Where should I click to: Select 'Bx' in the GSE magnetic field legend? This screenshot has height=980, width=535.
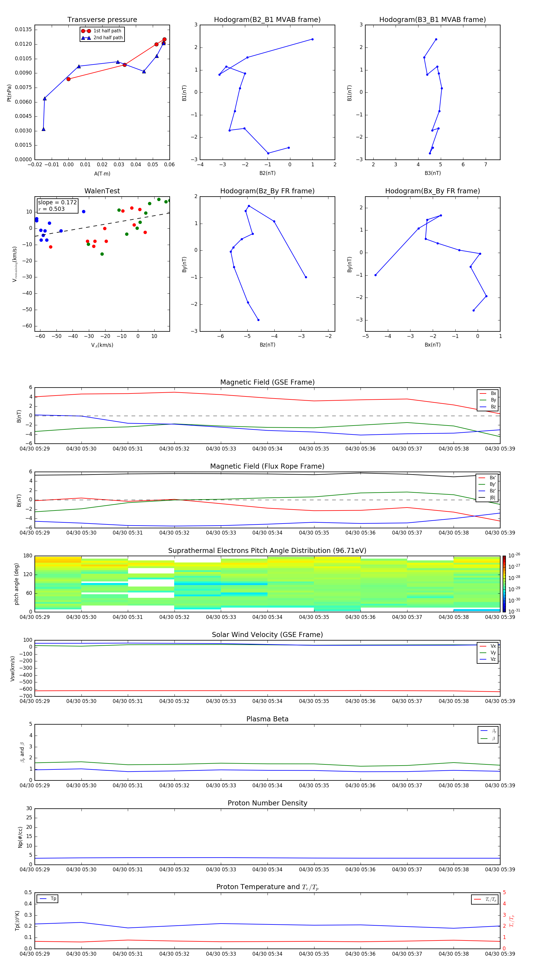(488, 393)
